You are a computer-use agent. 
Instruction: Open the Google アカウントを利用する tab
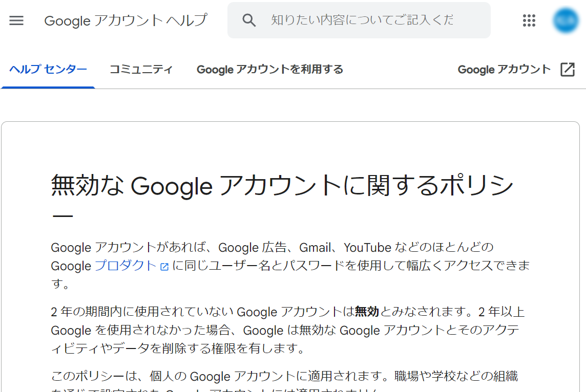tap(269, 69)
